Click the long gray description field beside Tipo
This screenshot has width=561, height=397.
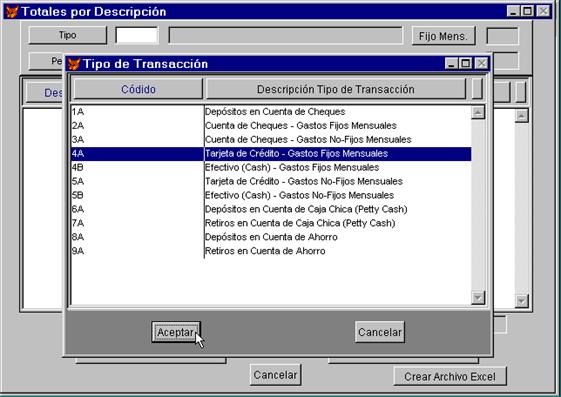pyautogui.click(x=286, y=35)
